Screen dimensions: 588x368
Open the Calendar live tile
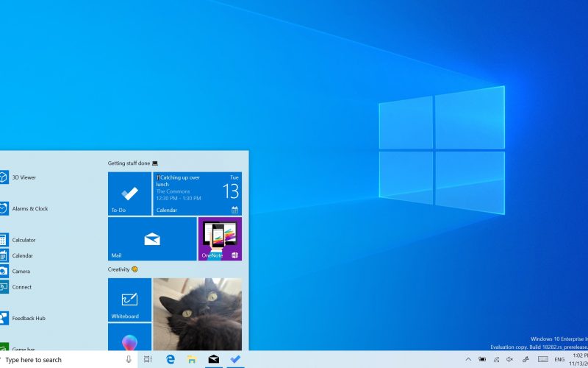[x=197, y=194]
